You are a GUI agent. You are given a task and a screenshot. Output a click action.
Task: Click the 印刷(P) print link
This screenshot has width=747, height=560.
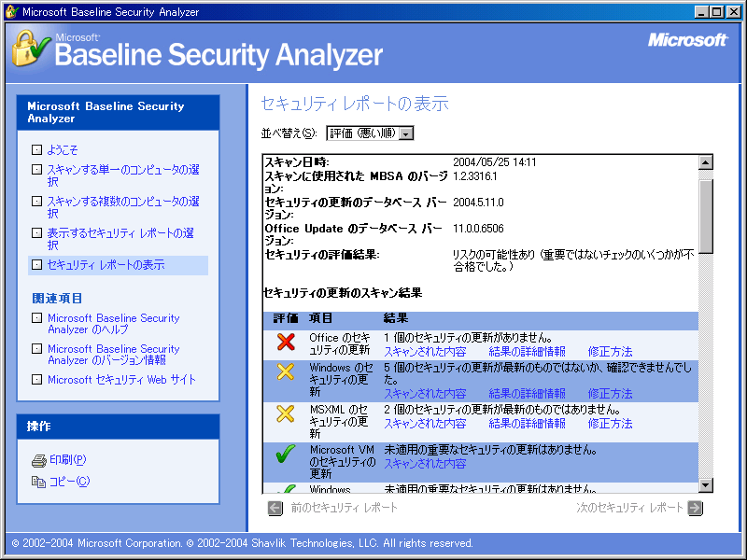coord(67,460)
